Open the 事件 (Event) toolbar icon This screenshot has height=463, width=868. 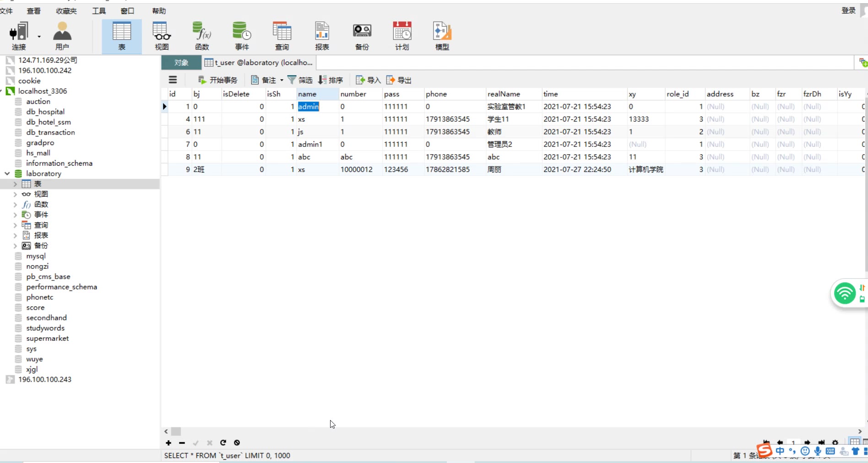242,36
